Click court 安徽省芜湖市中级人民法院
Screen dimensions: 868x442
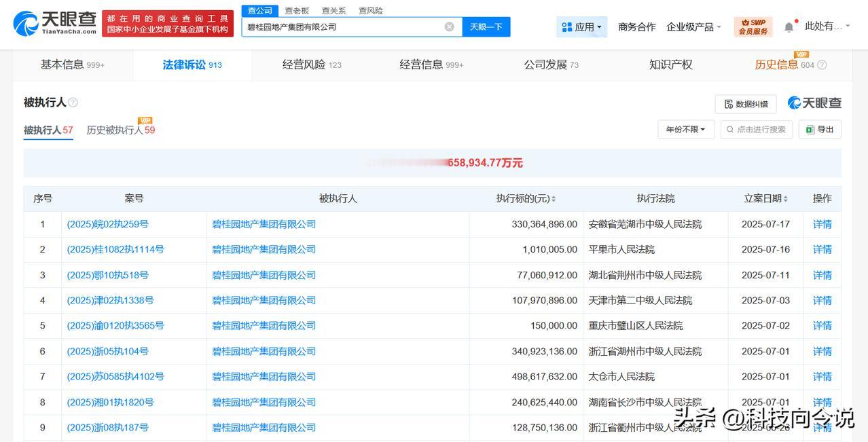pyautogui.click(x=645, y=224)
